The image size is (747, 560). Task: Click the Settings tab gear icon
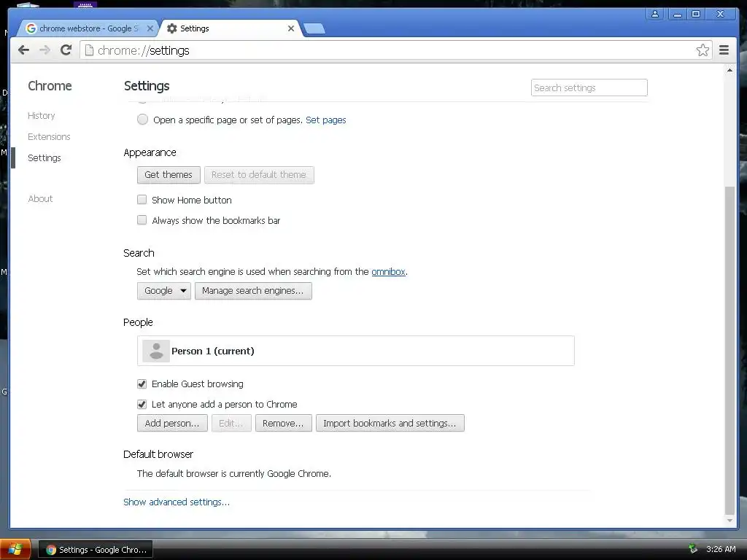click(x=172, y=28)
